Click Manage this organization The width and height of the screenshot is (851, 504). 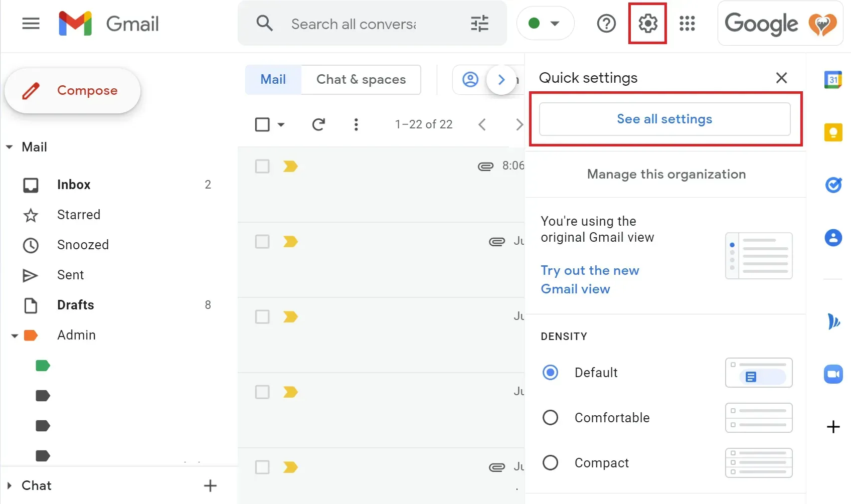coord(666,174)
